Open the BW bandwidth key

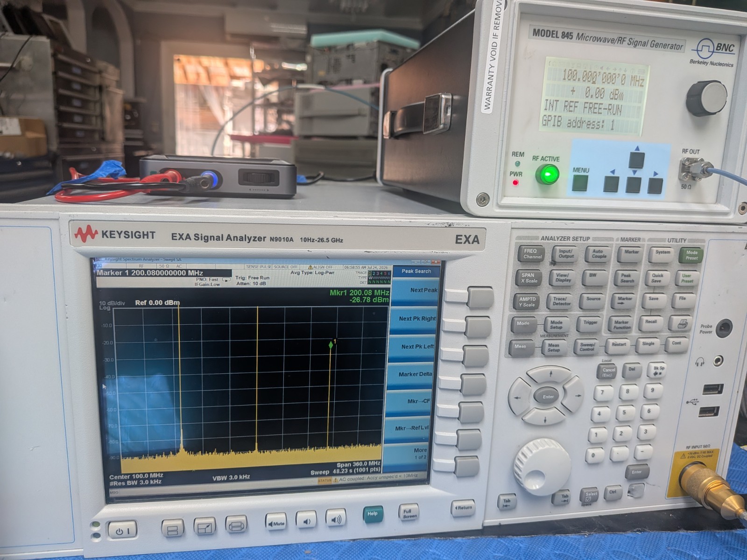tap(594, 278)
